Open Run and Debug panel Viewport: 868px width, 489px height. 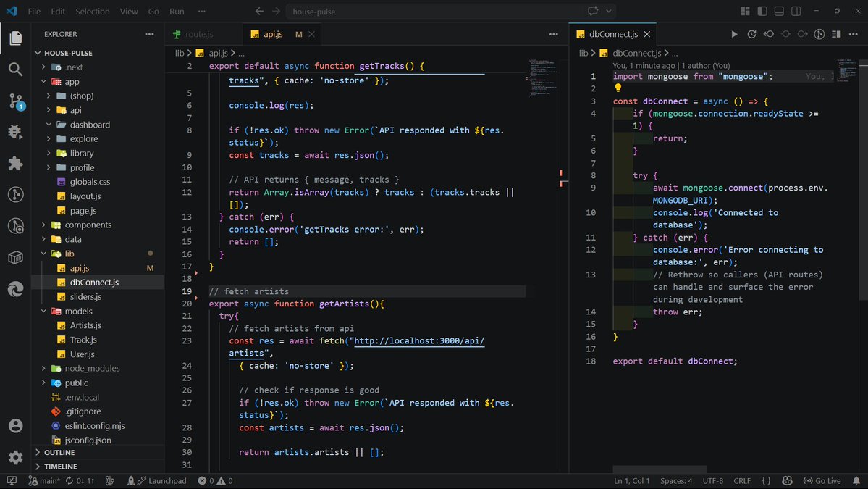[15, 132]
